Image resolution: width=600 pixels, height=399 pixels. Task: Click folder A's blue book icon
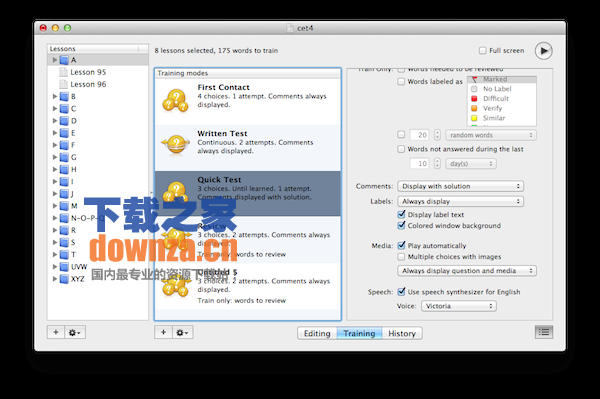64,60
